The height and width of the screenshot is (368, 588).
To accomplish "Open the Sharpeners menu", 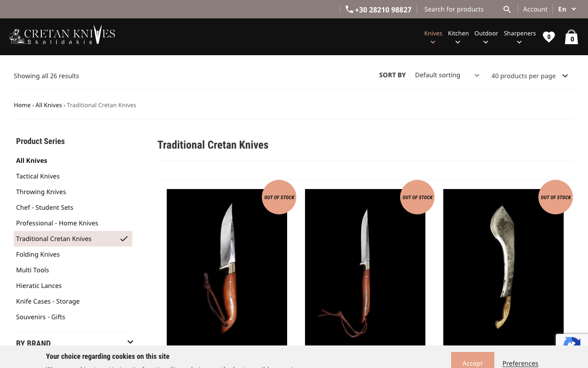I will [520, 33].
